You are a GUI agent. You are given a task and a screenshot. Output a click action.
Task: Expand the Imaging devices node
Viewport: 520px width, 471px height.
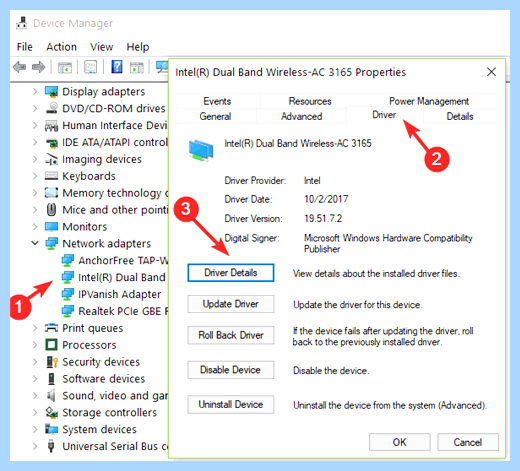point(35,159)
